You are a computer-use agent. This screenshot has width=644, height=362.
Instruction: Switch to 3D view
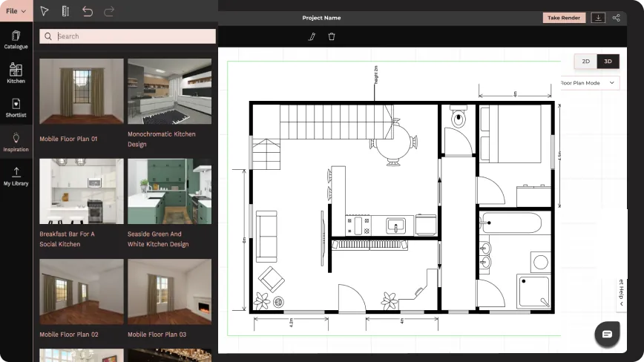(x=608, y=61)
